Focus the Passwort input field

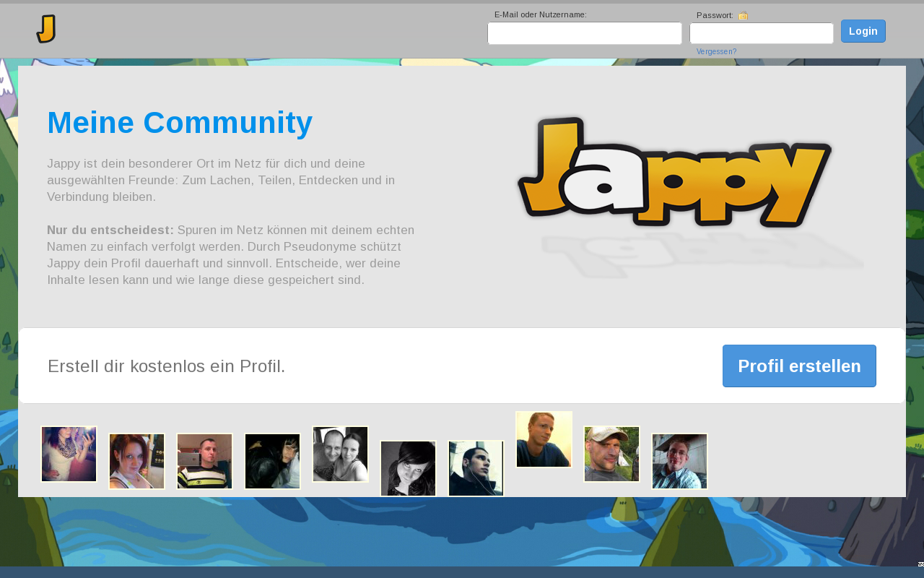coord(762,33)
